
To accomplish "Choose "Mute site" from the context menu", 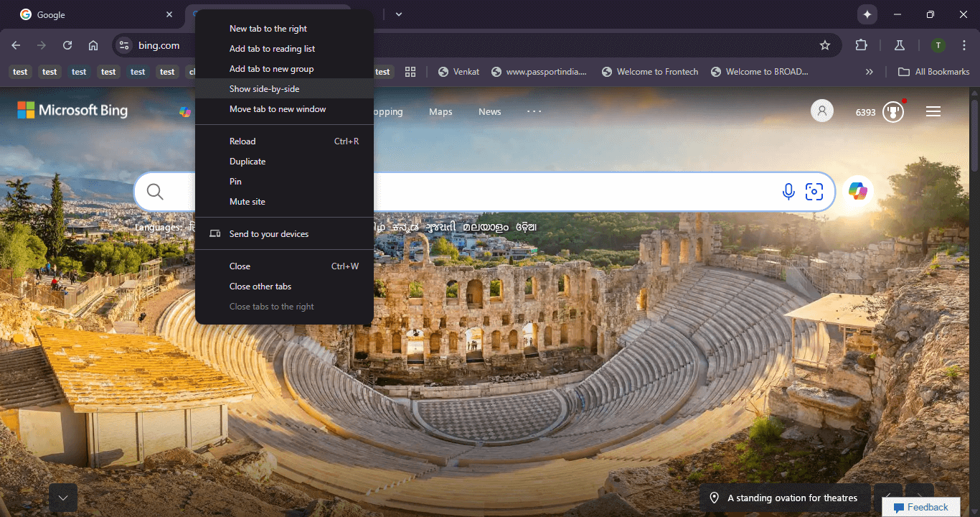I will pyautogui.click(x=248, y=202).
